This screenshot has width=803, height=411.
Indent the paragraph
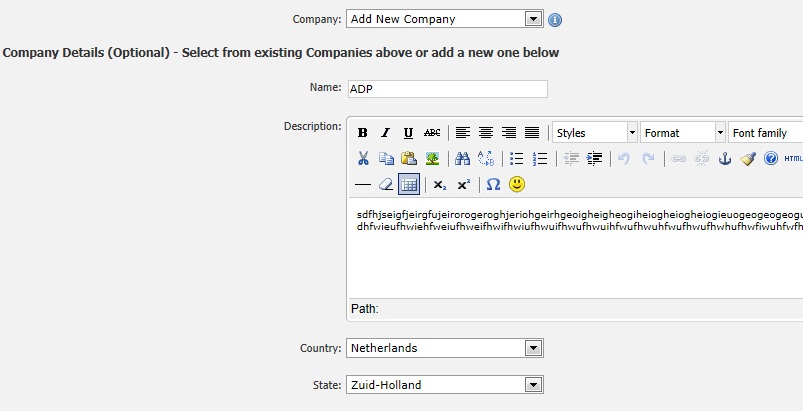click(594, 158)
